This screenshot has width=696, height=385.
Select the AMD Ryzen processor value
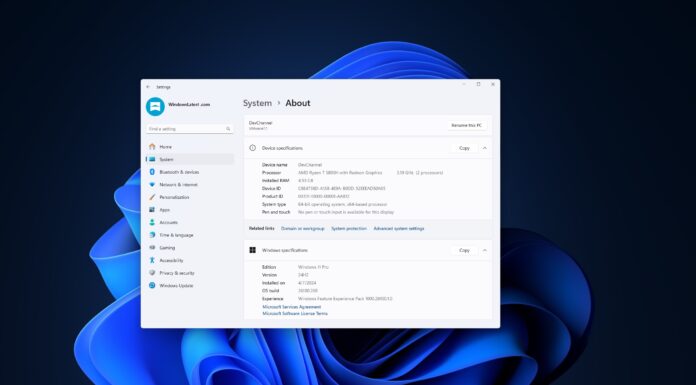[x=340, y=173]
